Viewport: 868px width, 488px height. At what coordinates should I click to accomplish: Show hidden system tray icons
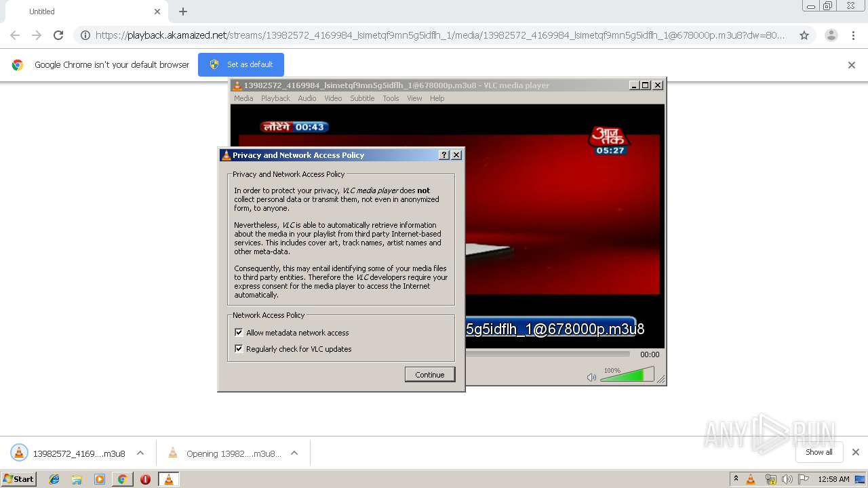[x=736, y=479]
